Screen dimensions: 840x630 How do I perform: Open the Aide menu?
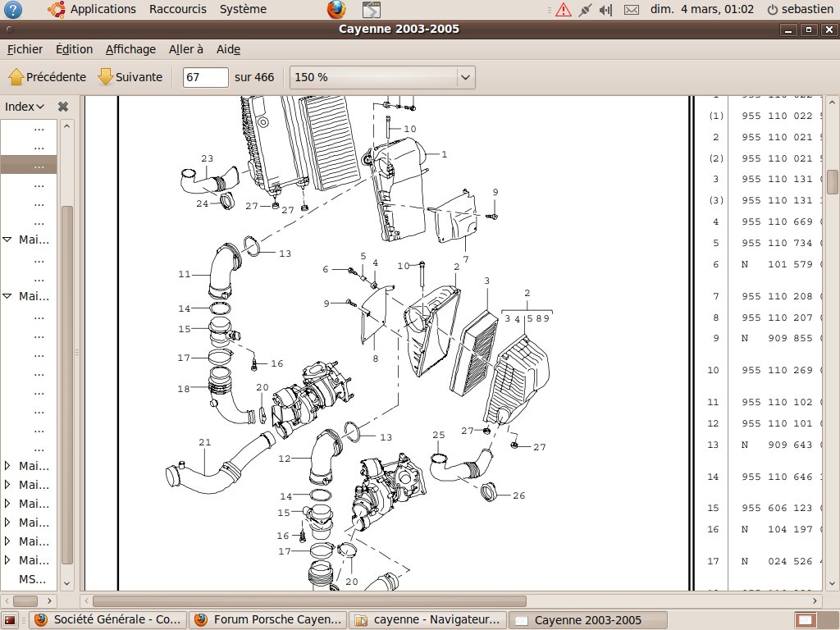click(x=228, y=49)
